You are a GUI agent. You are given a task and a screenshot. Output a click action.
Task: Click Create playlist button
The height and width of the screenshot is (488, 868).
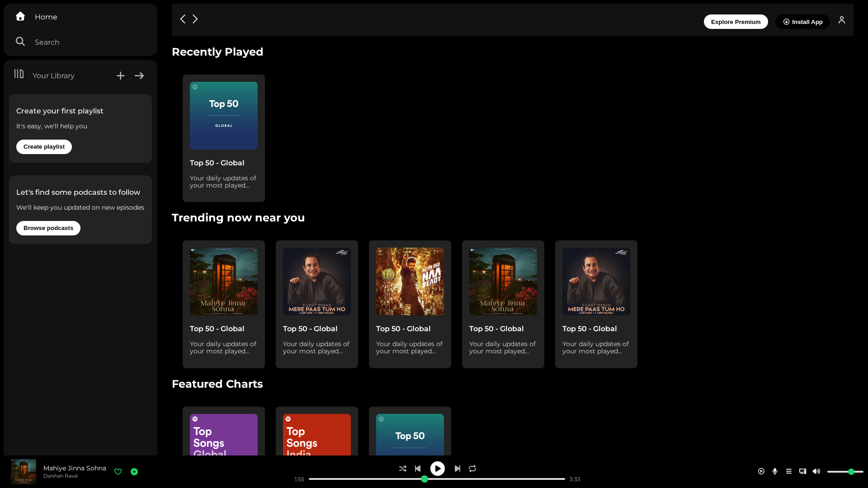click(44, 147)
